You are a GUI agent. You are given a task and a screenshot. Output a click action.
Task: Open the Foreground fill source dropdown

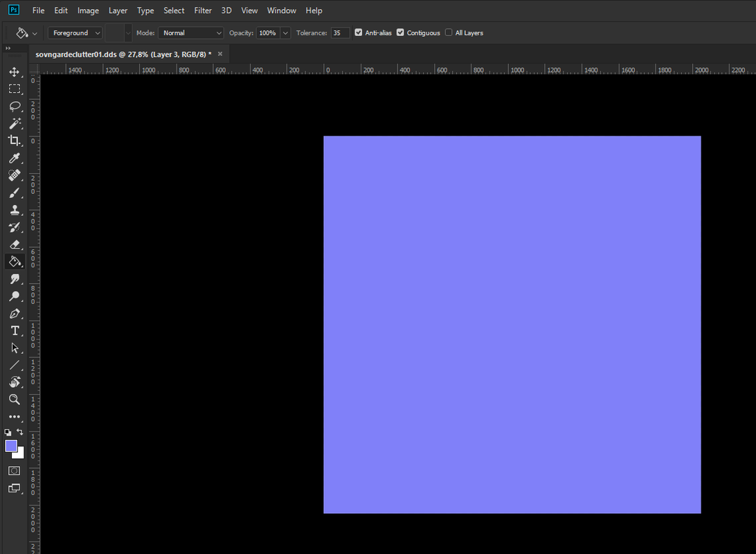pyautogui.click(x=75, y=33)
